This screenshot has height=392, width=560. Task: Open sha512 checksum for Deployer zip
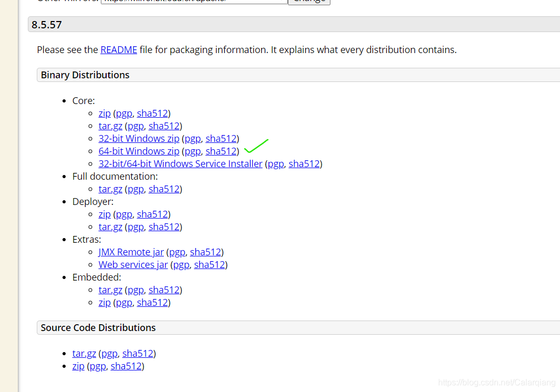(x=152, y=214)
